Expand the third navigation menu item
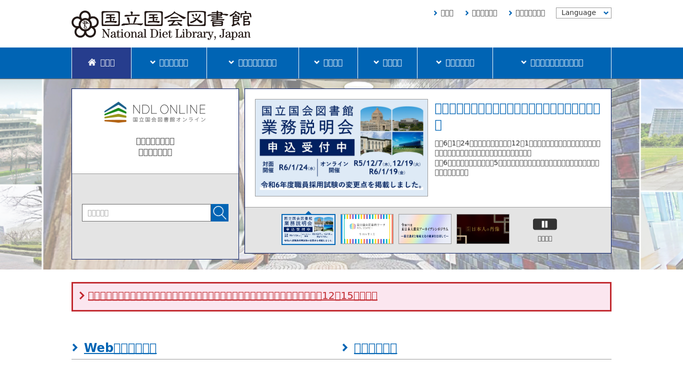The width and height of the screenshot is (683, 384). pyautogui.click(x=253, y=63)
